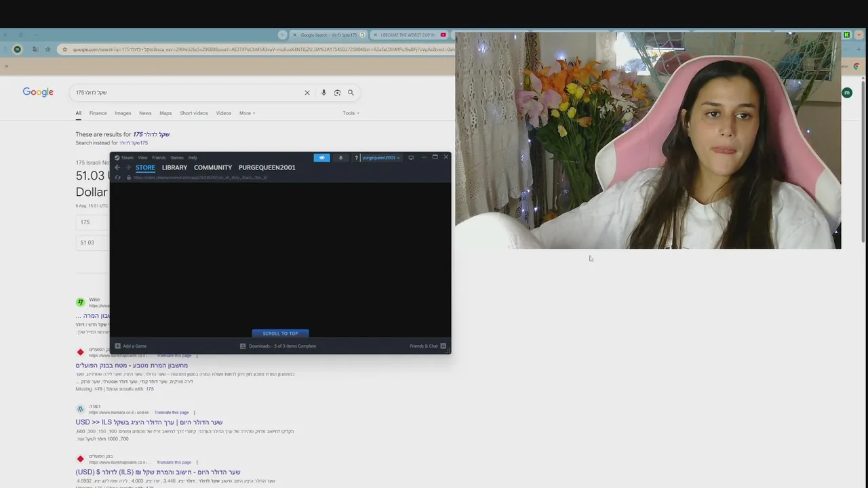Go back in Steam store navigation
The height and width of the screenshot is (488, 868).
pos(117,167)
